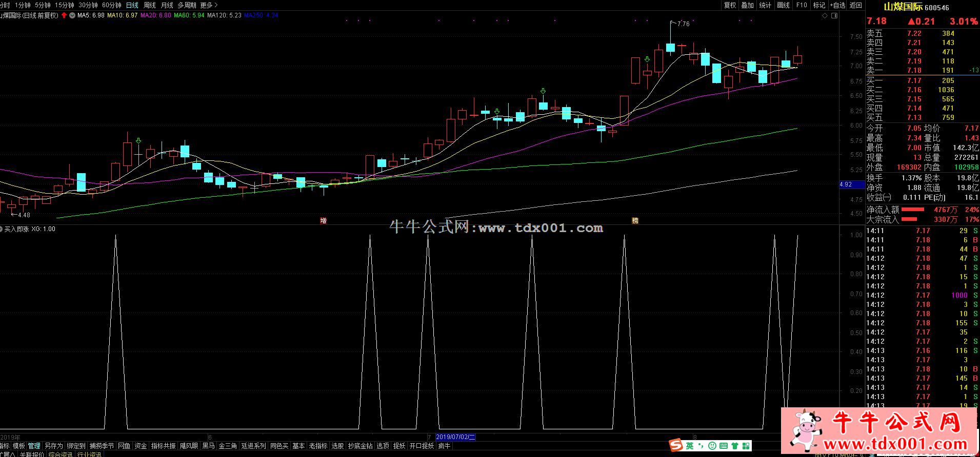Open the soft keyboard icon in input bar

[724, 446]
